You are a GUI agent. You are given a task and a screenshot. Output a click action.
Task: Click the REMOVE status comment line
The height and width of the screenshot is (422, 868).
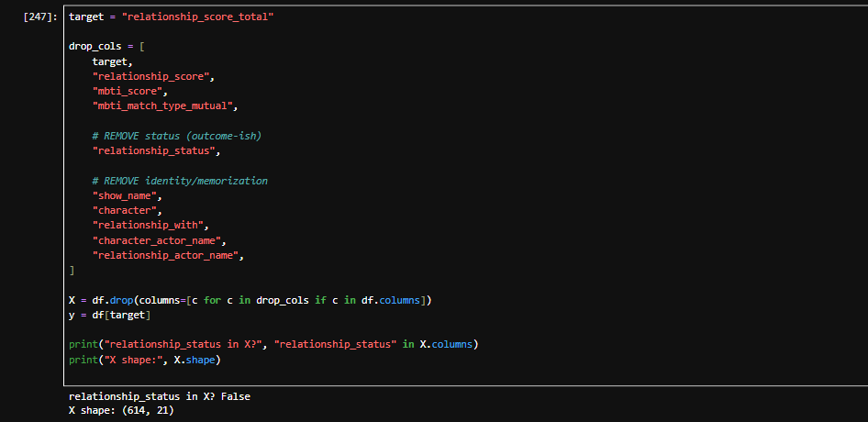tap(176, 136)
